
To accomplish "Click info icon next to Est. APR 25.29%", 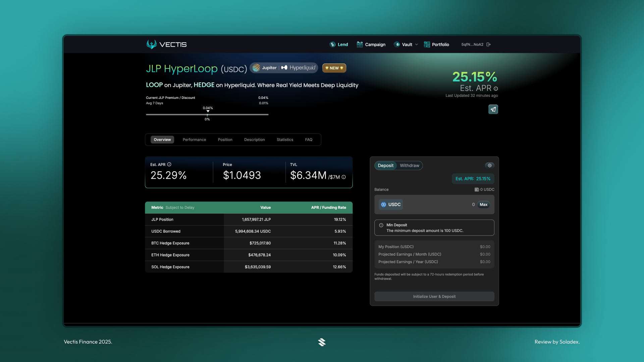I will 169,165.
